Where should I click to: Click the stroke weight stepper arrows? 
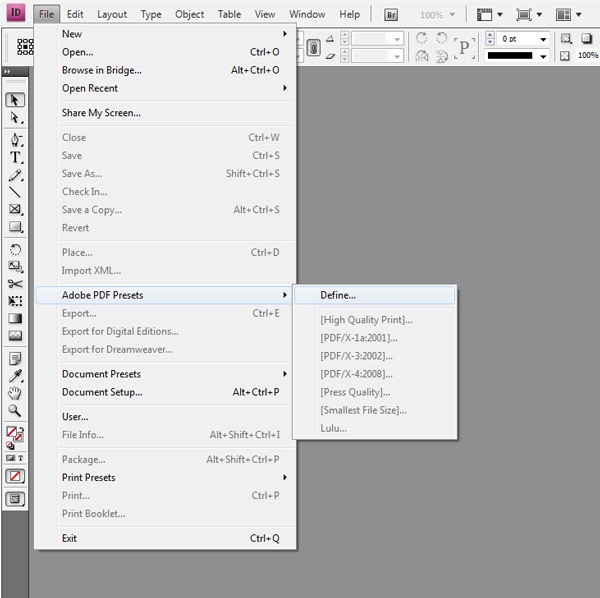tap(479, 39)
